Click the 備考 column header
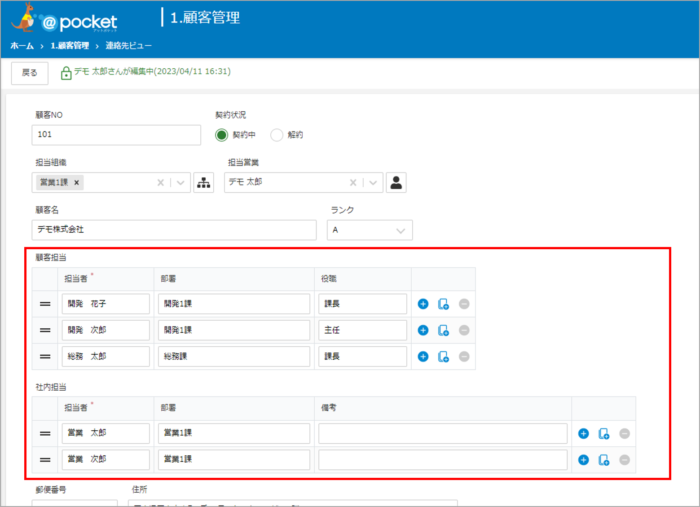700x507 pixels. click(x=329, y=408)
